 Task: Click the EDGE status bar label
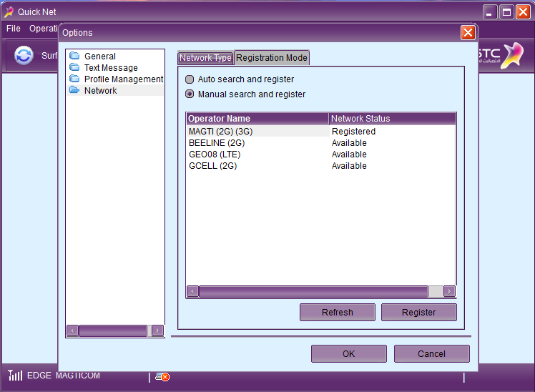tap(39, 376)
